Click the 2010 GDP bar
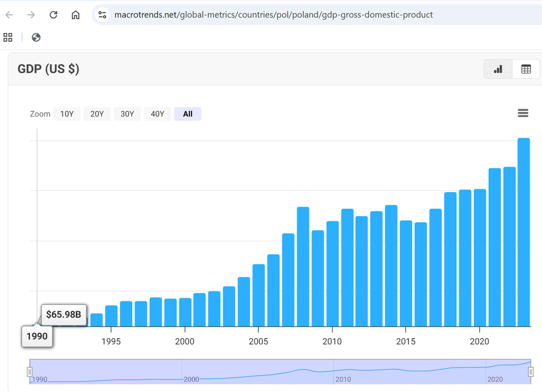 (332, 274)
